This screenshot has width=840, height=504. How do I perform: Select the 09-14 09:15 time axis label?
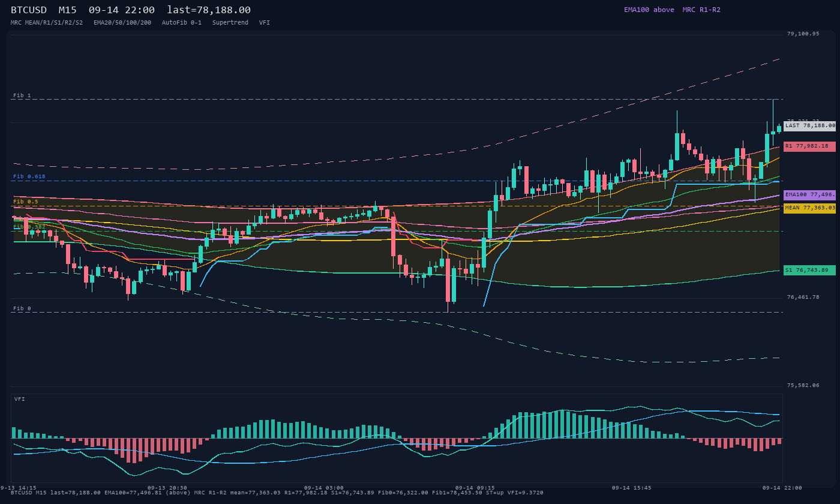tap(475, 488)
